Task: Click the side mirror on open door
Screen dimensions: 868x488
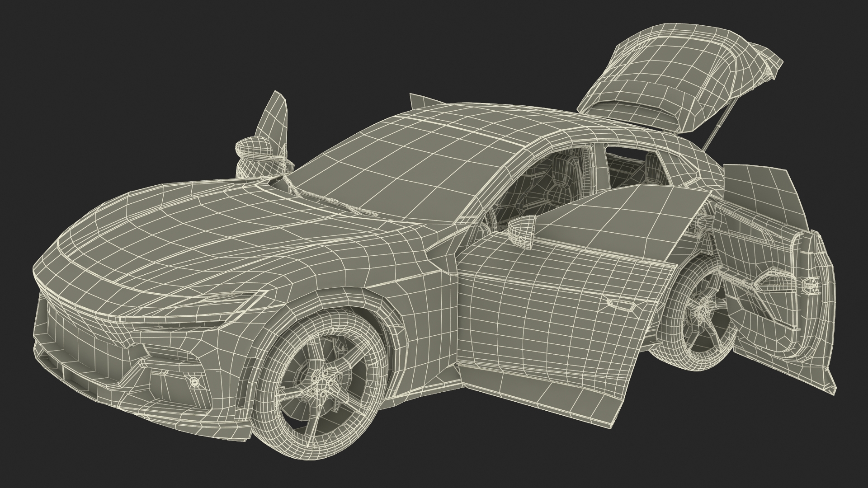Action: [x=522, y=230]
